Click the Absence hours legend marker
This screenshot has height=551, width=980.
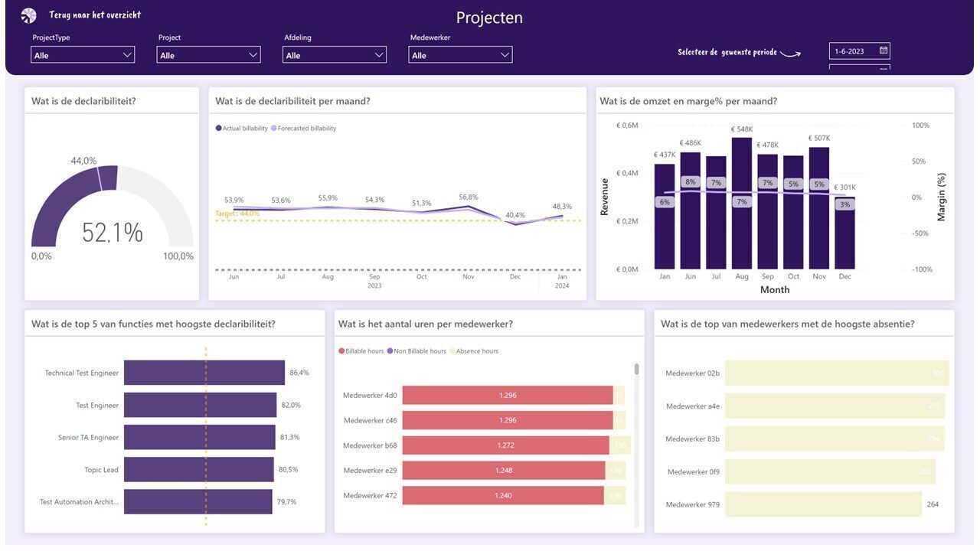(452, 351)
